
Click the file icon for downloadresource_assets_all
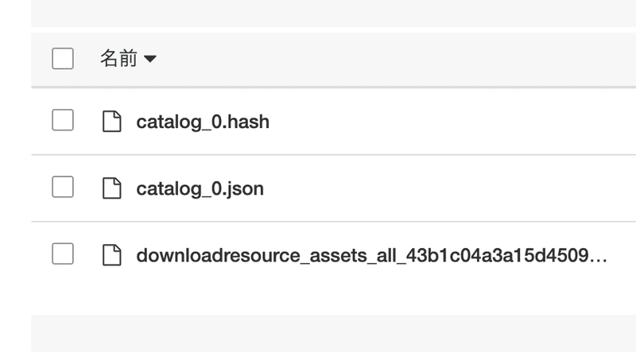(x=113, y=255)
